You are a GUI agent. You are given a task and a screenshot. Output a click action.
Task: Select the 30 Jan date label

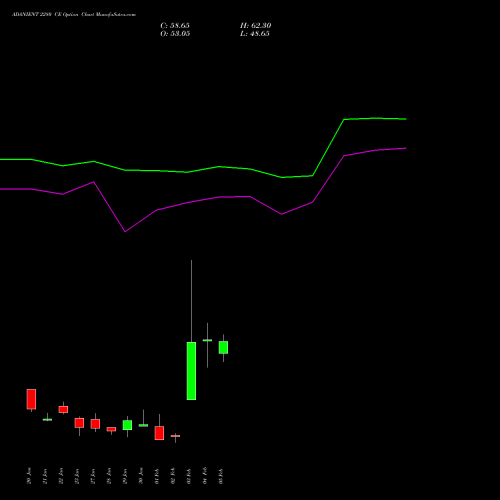141,476
